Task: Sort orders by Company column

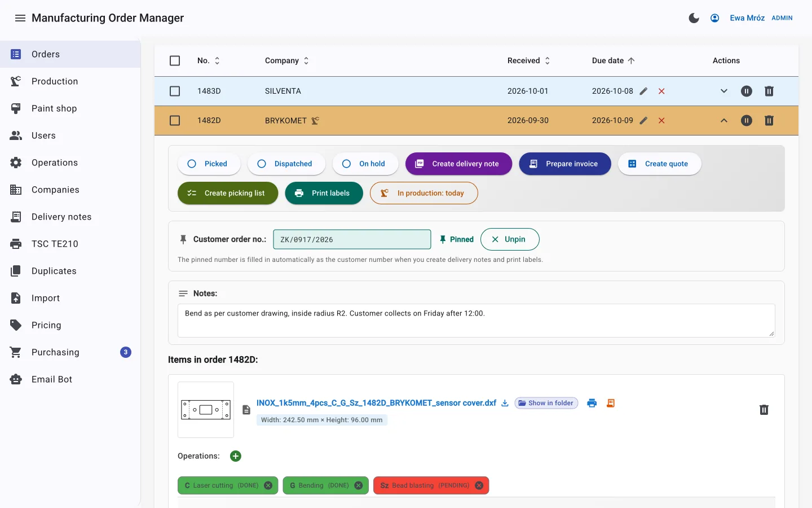Action: pyautogui.click(x=288, y=60)
